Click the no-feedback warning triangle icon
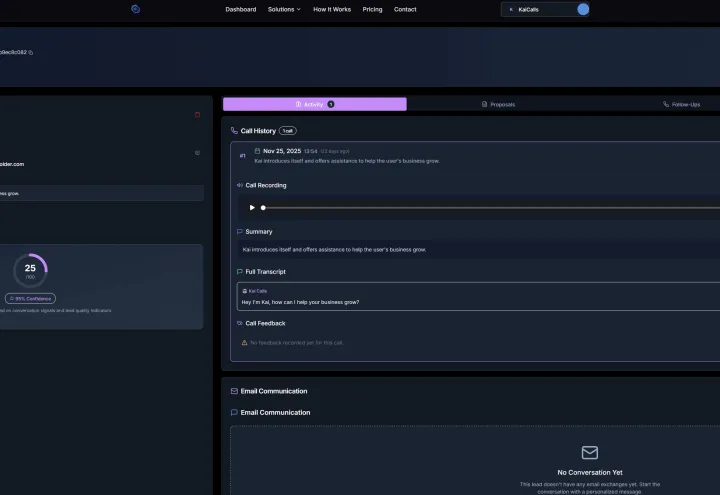 click(244, 343)
